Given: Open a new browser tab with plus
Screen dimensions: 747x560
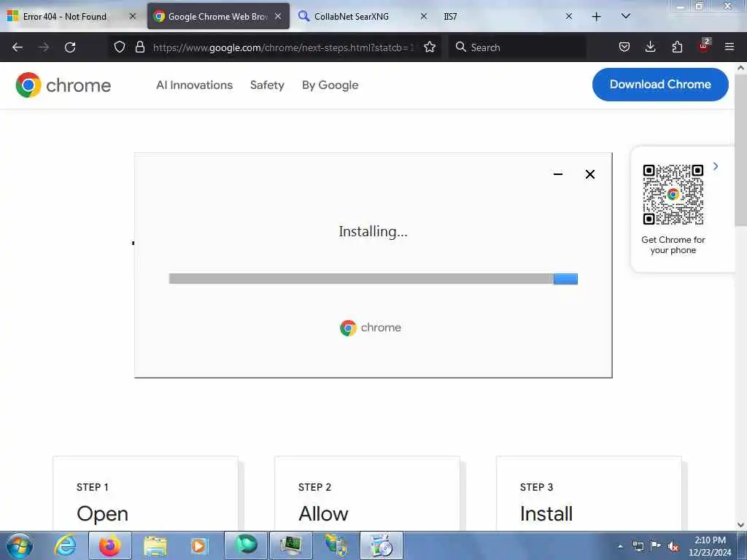Looking at the screenshot, I should tap(596, 17).
